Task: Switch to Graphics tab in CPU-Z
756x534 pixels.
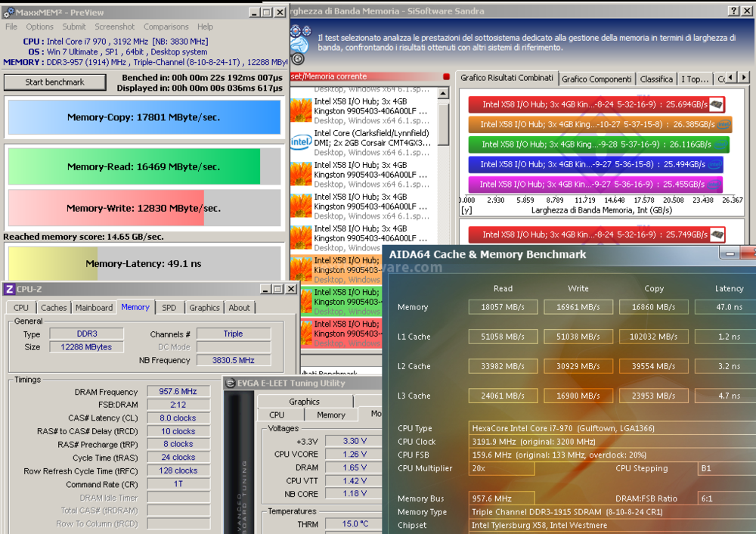Action: click(204, 307)
